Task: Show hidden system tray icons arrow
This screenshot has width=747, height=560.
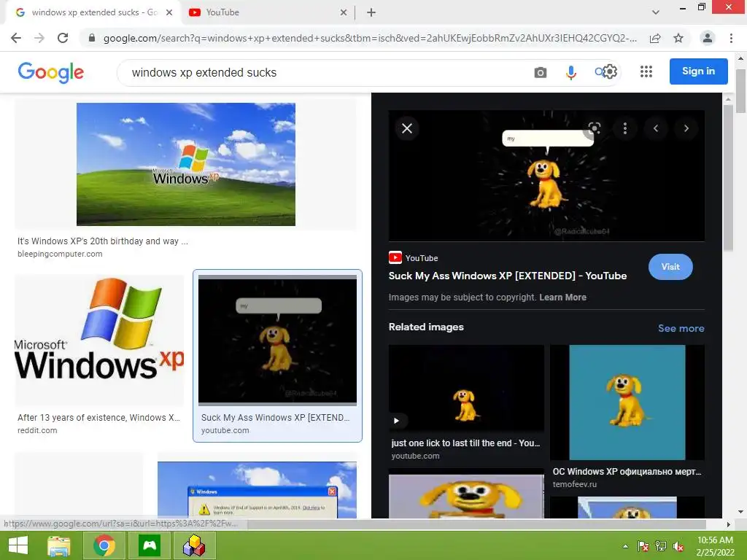Action: tap(625, 547)
